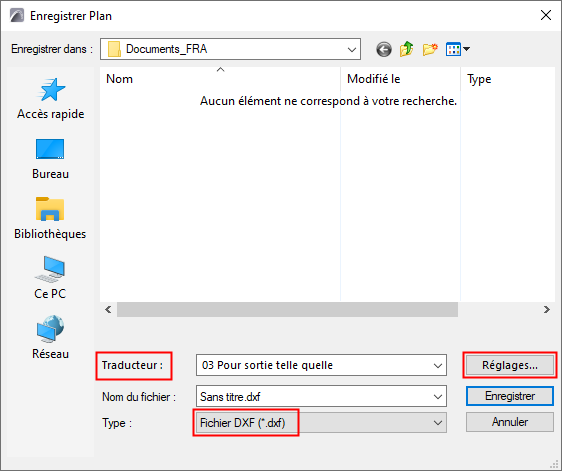Go up one folder level icon
Image resolution: width=562 pixels, height=471 pixels.
[x=406, y=49]
